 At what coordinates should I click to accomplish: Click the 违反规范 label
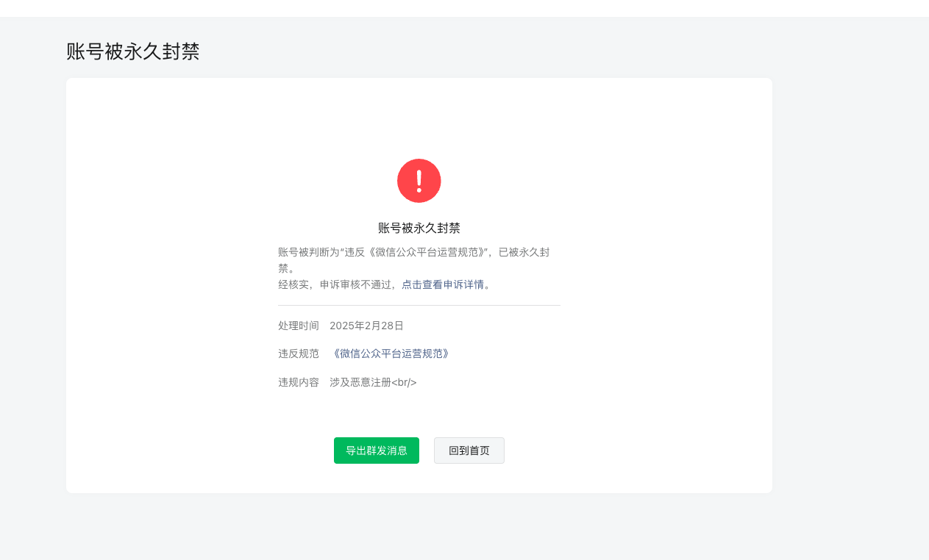click(299, 353)
